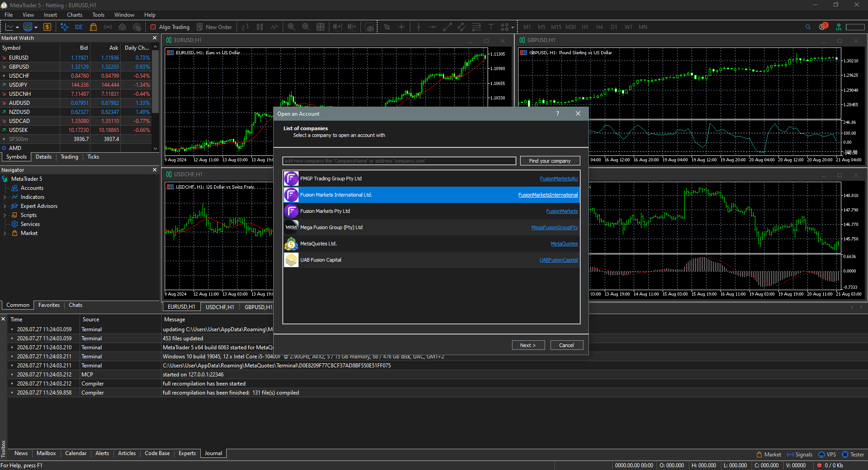This screenshot has width=868, height=470.
Task: Open the File menu
Action: point(9,15)
